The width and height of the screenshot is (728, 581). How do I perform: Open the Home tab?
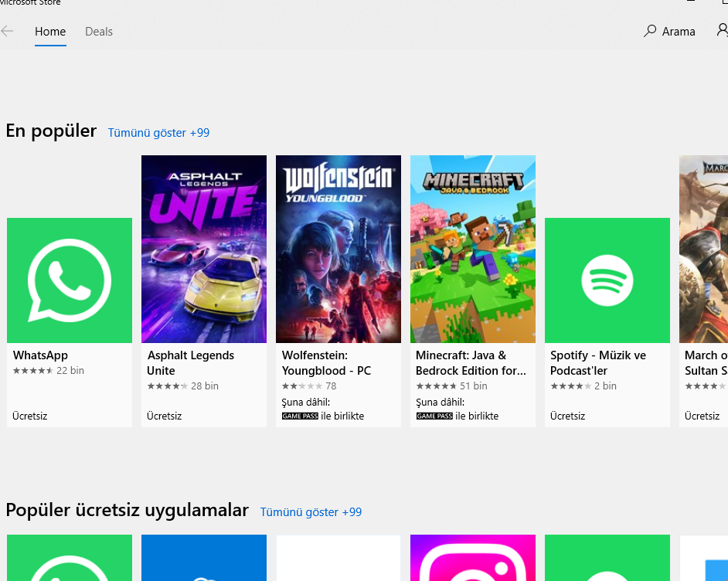50,32
